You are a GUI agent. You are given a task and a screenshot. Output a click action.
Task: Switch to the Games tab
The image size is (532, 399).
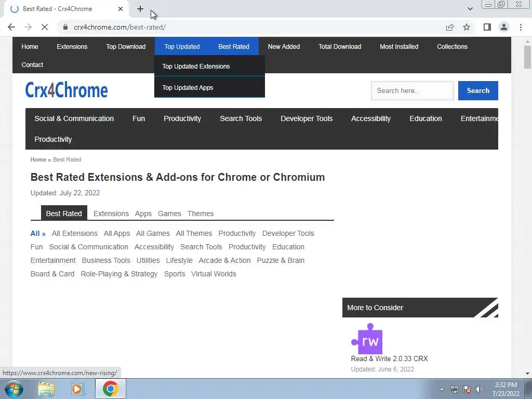pyautogui.click(x=169, y=214)
